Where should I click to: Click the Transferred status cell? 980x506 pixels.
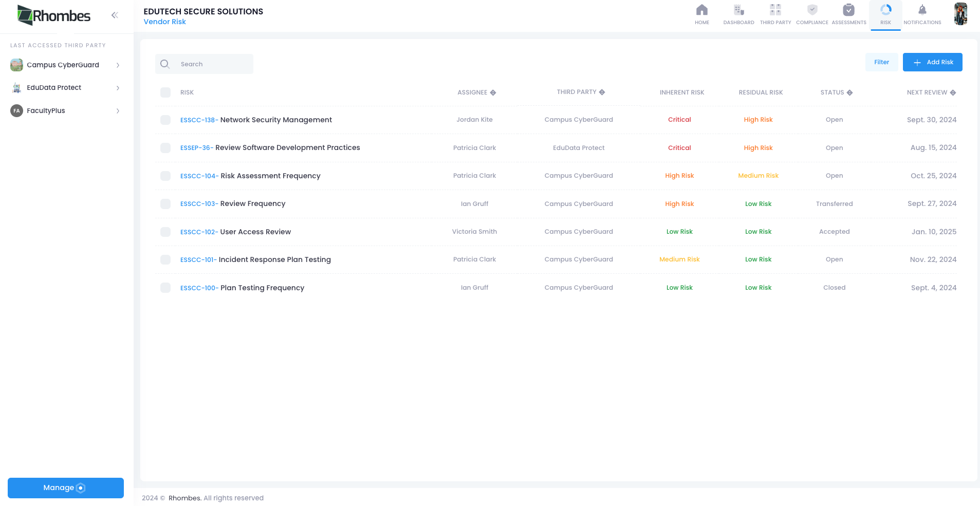click(834, 204)
